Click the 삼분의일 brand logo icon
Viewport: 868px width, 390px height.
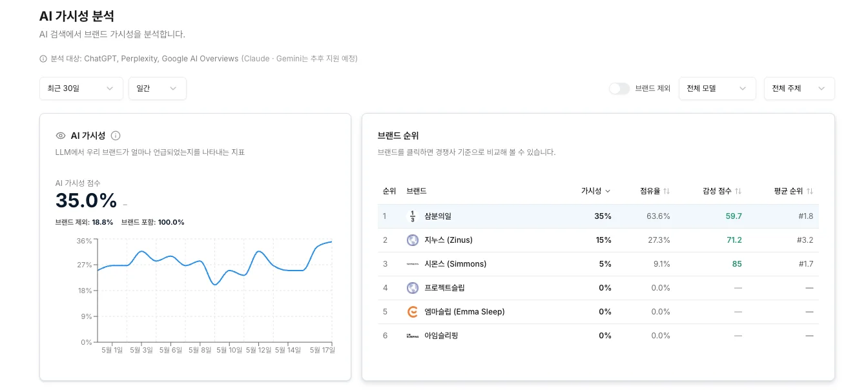tap(413, 216)
